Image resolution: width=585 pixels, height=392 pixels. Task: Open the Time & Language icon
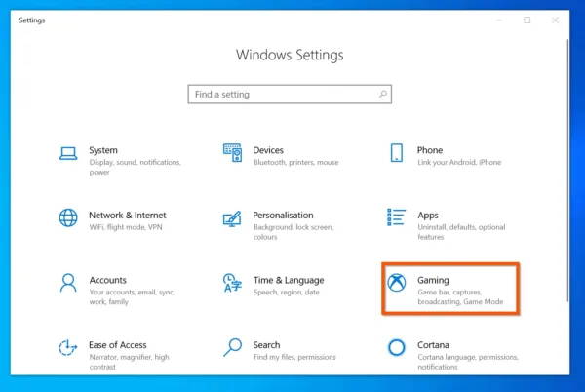coord(232,283)
